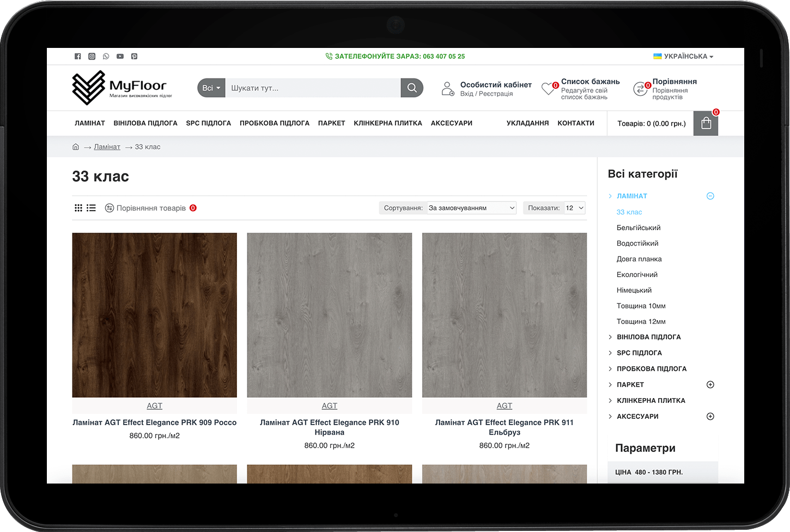Image resolution: width=790 pixels, height=532 pixels.
Task: Click the wishlist heart icon
Action: coord(548,89)
